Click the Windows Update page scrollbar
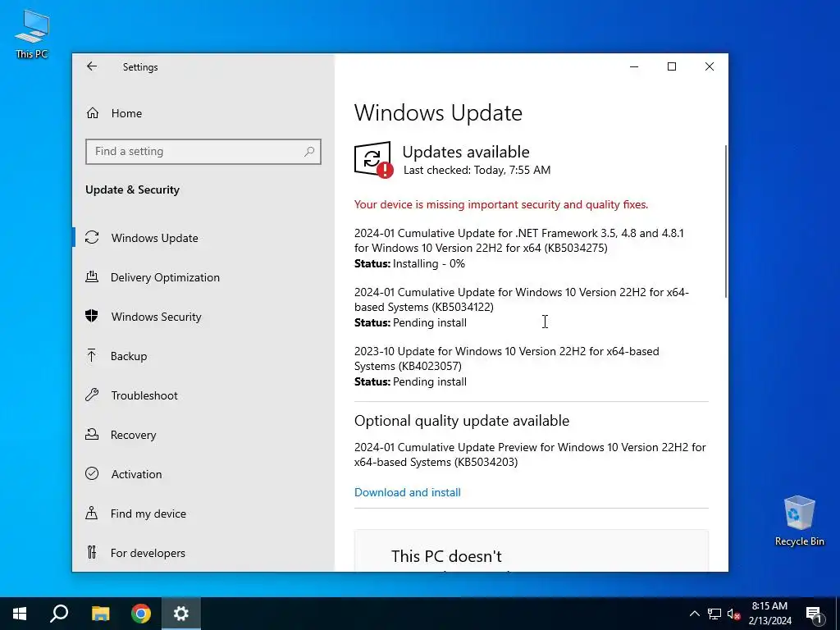The image size is (840, 630). pyautogui.click(x=726, y=221)
